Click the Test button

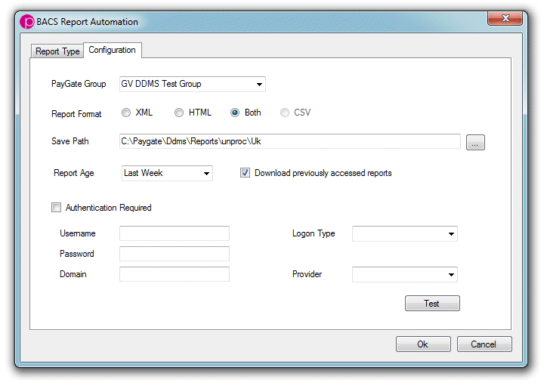(x=432, y=304)
